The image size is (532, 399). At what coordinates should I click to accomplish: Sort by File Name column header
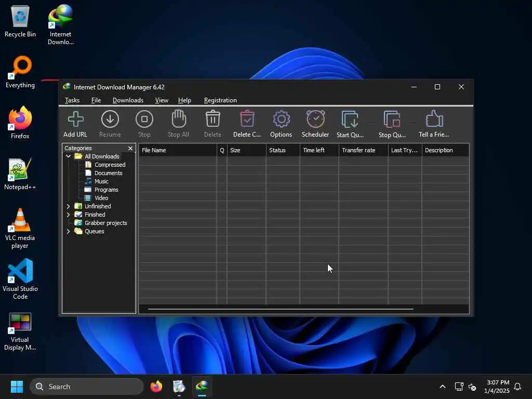click(178, 150)
